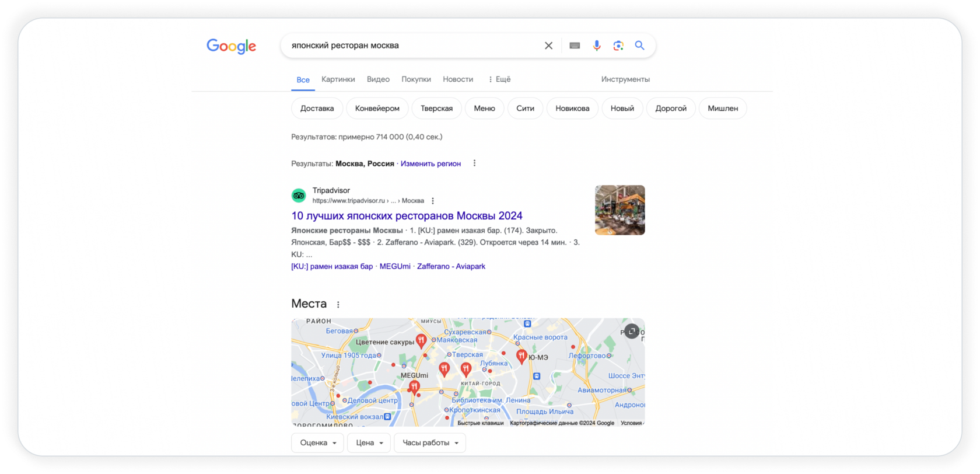Click the Изменить регион link
The image size is (980, 474).
[430, 164]
